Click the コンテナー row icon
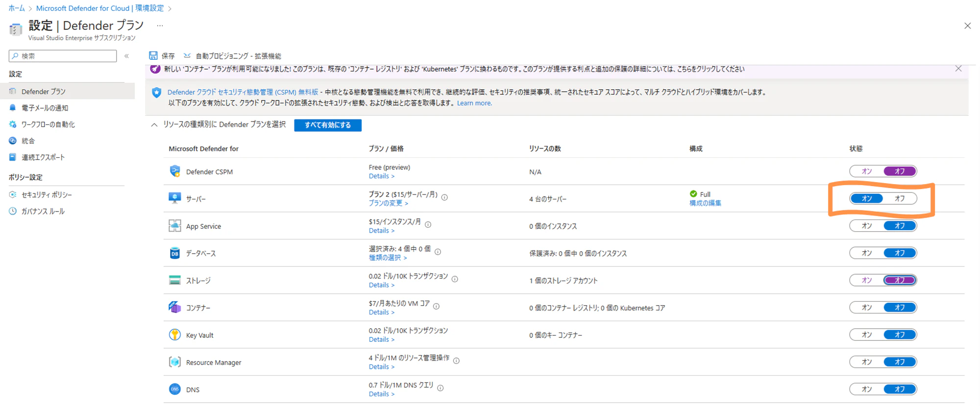The image size is (980, 406). (x=174, y=308)
